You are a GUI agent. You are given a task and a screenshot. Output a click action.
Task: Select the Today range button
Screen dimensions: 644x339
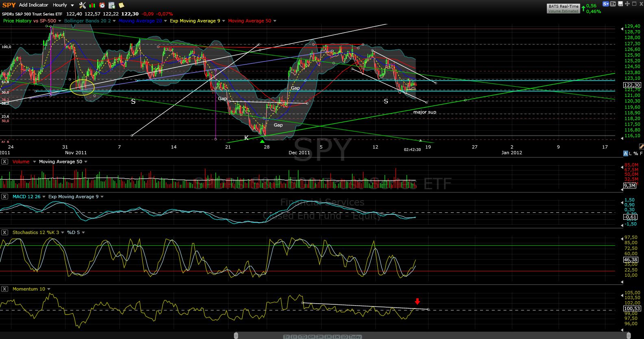click(x=355, y=337)
